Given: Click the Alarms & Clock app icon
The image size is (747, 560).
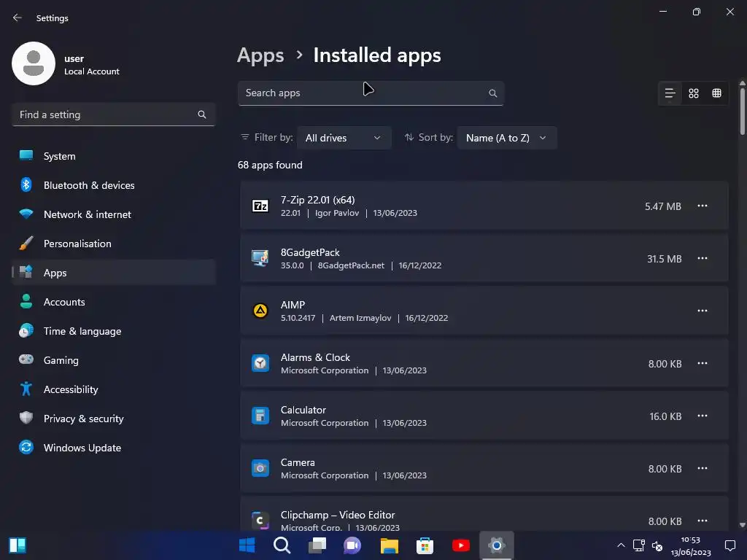Looking at the screenshot, I should 260,363.
